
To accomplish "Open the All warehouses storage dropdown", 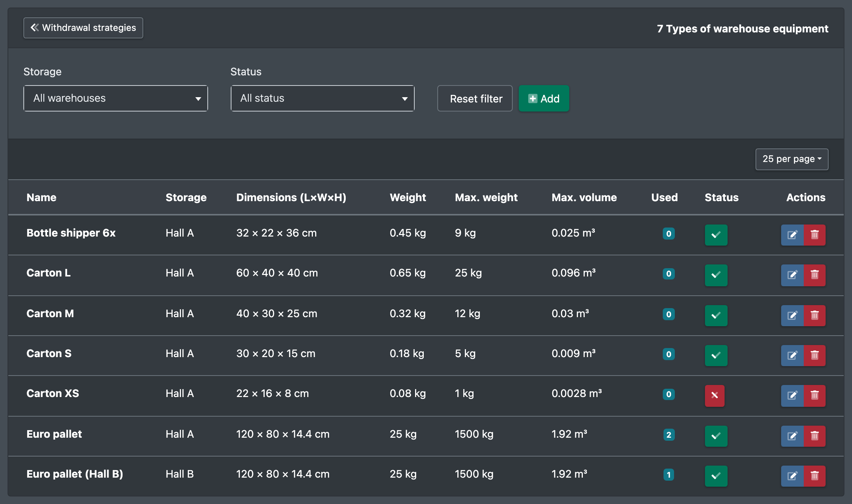I will point(116,98).
